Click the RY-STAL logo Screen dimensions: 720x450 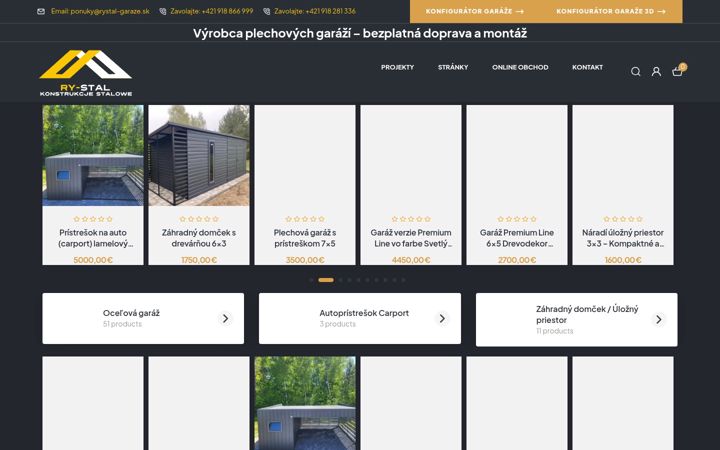click(x=86, y=73)
